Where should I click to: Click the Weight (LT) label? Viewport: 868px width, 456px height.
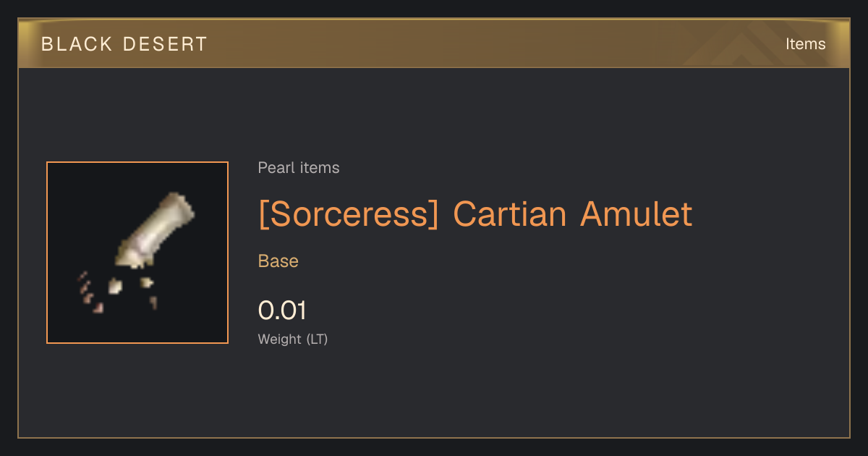(x=293, y=339)
